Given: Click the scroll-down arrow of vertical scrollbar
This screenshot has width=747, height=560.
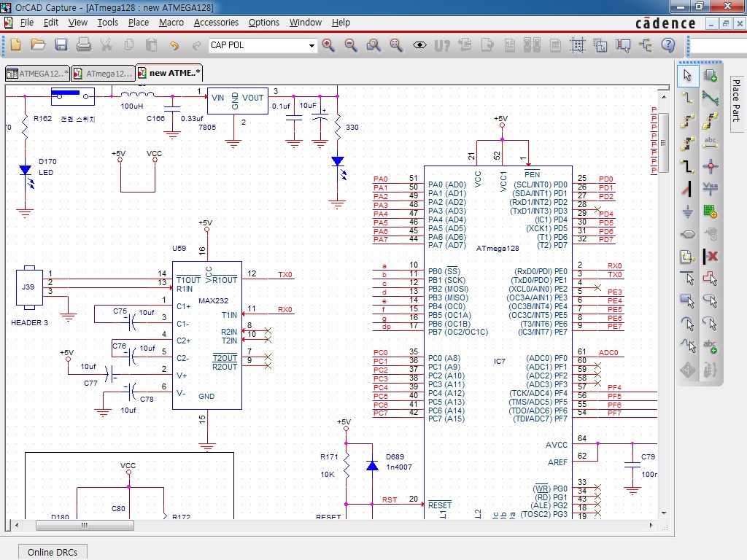Looking at the screenshot, I should 664,513.
